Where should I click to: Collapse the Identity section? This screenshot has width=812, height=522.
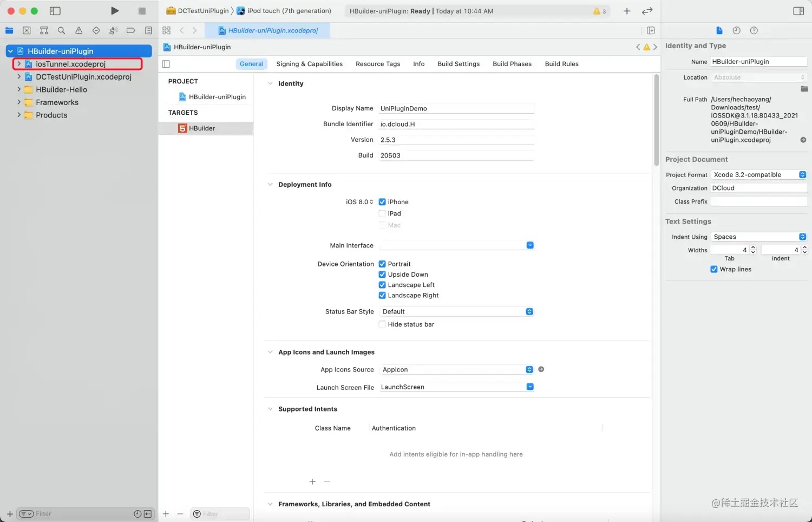pos(270,83)
